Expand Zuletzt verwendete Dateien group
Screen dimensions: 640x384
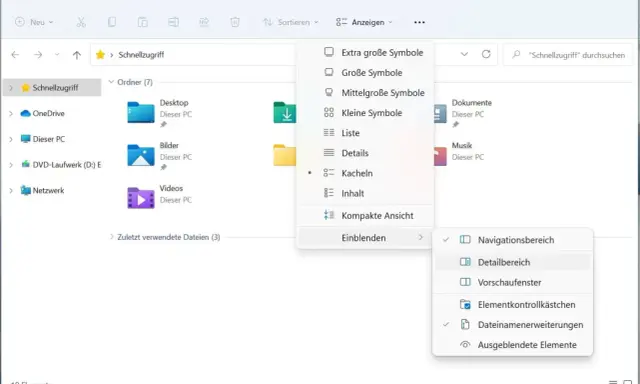point(111,237)
